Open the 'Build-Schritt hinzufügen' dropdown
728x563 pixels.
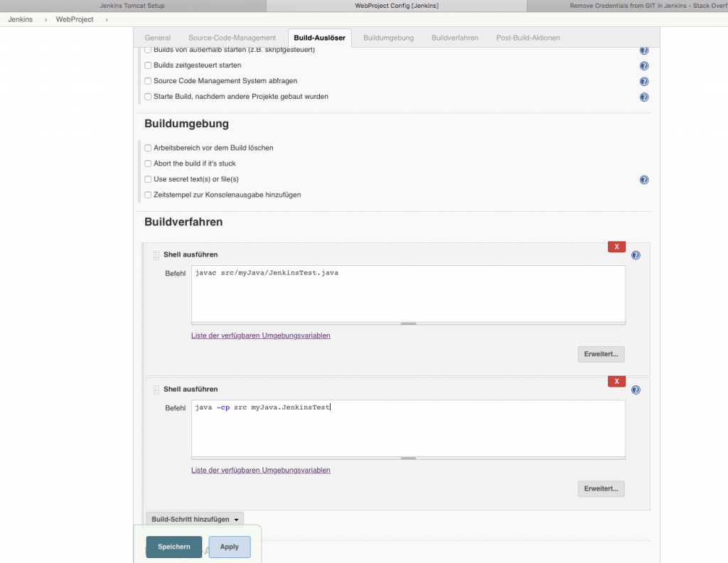(194, 519)
